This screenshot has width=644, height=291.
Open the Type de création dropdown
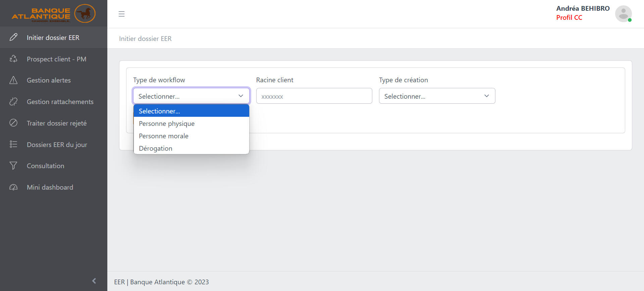pos(437,96)
